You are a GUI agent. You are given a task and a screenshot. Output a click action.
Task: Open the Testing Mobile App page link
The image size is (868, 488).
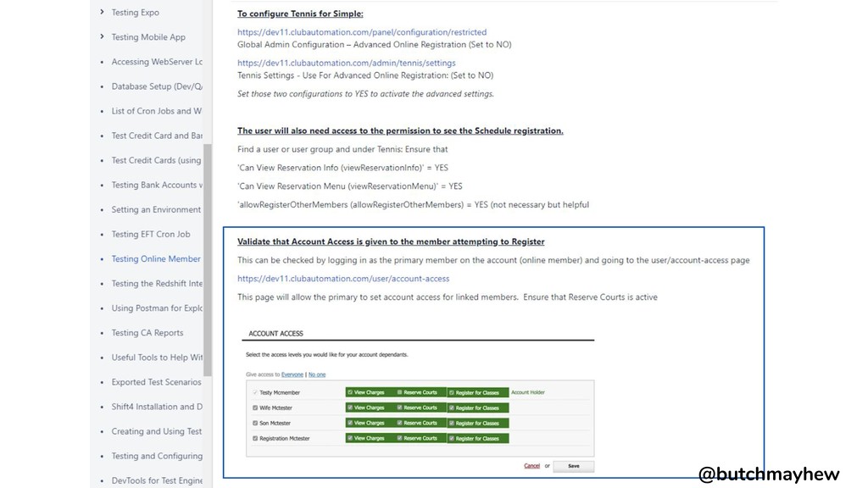[x=148, y=37]
